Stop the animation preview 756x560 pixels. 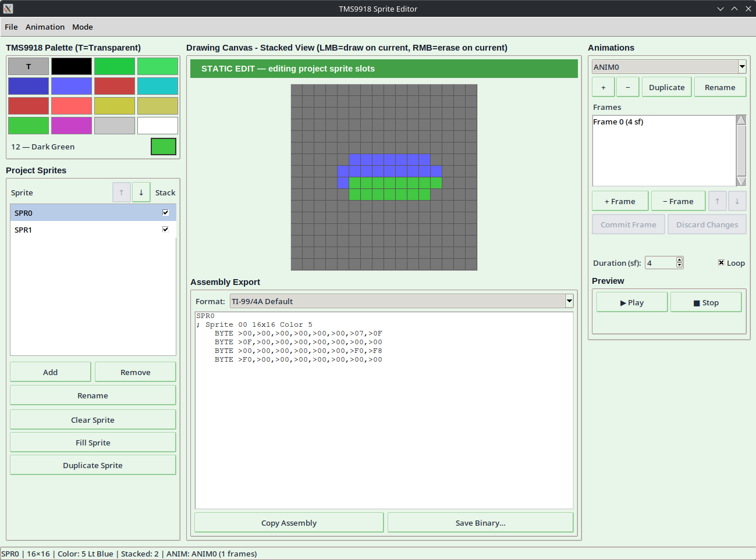click(x=706, y=302)
